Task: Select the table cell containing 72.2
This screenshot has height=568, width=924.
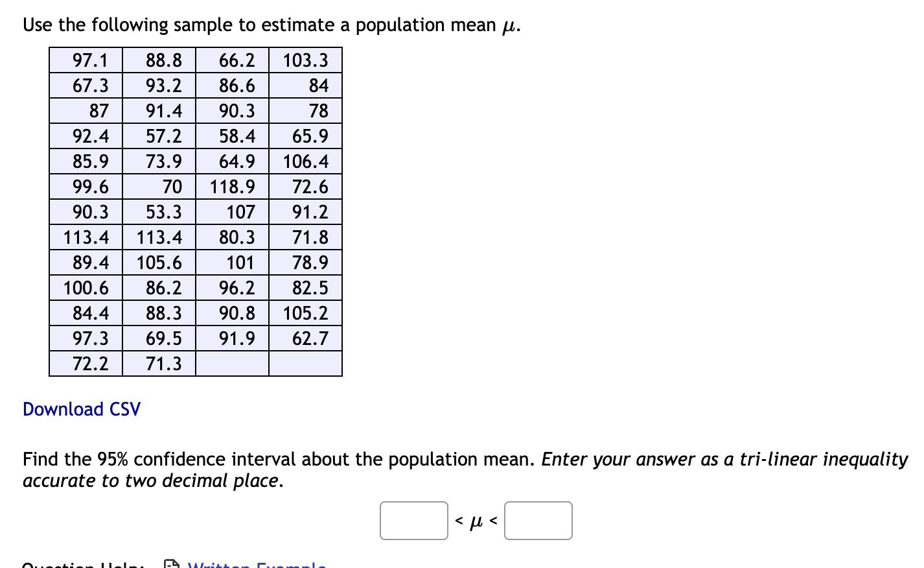Action: tap(85, 364)
